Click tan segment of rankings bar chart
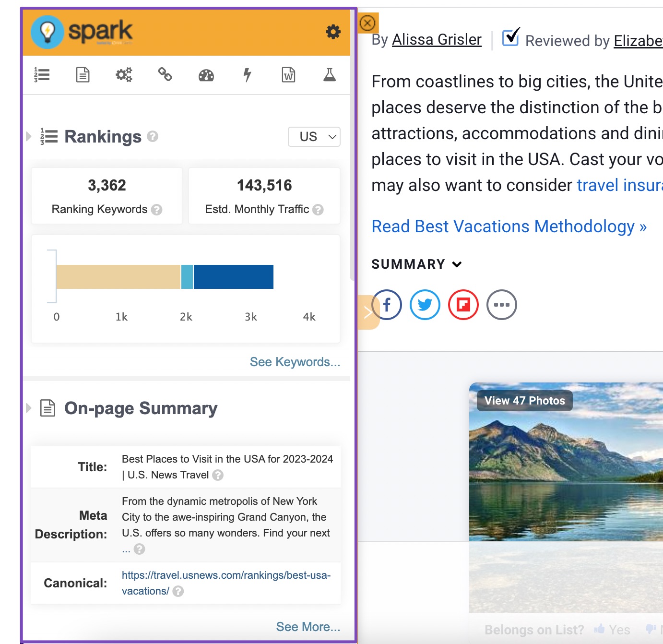The height and width of the screenshot is (644, 663). 118,277
